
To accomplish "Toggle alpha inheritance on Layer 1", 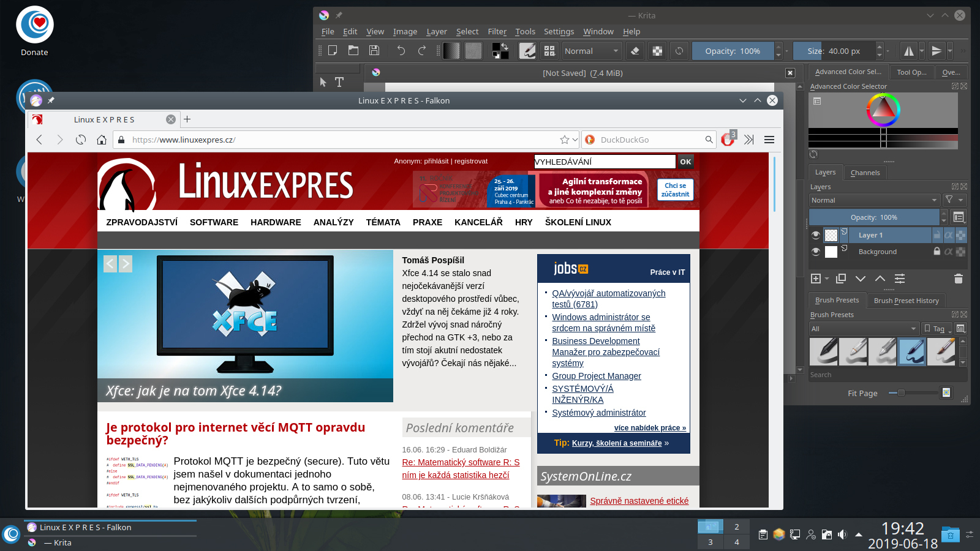I will tap(949, 235).
